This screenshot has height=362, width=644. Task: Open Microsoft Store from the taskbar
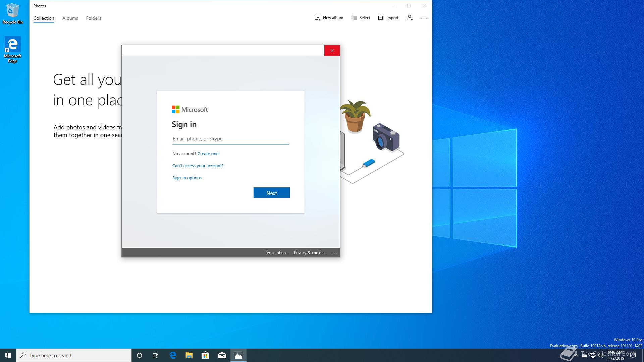[206, 355]
